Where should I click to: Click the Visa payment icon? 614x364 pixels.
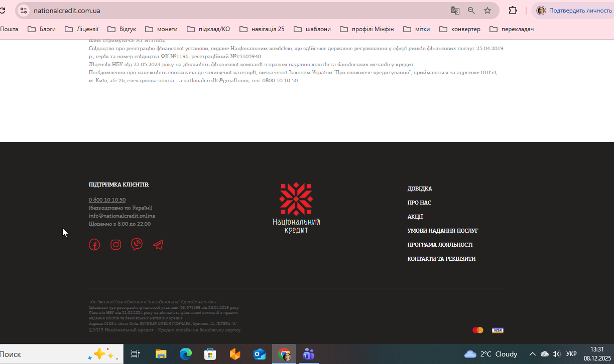(x=498, y=330)
